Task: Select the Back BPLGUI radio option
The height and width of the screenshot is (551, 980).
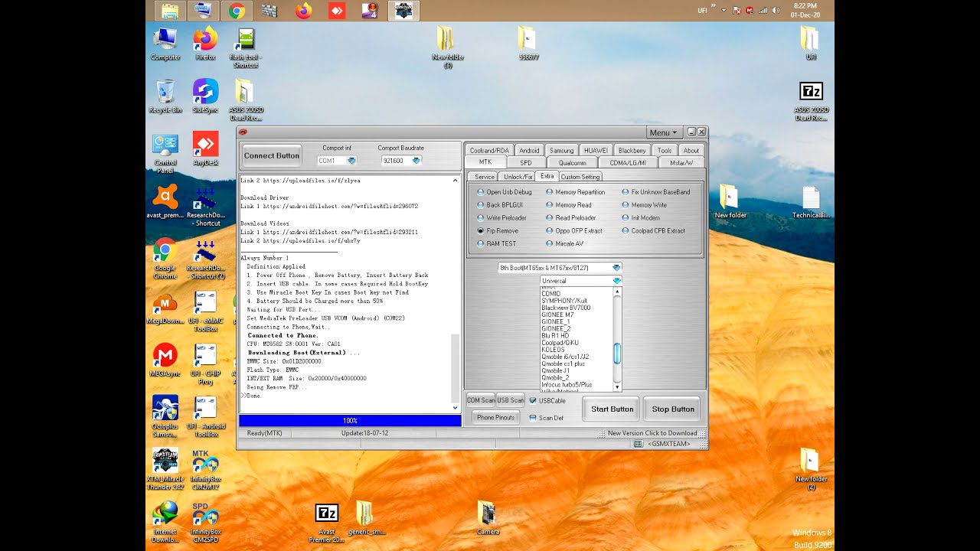Action: coord(499,205)
